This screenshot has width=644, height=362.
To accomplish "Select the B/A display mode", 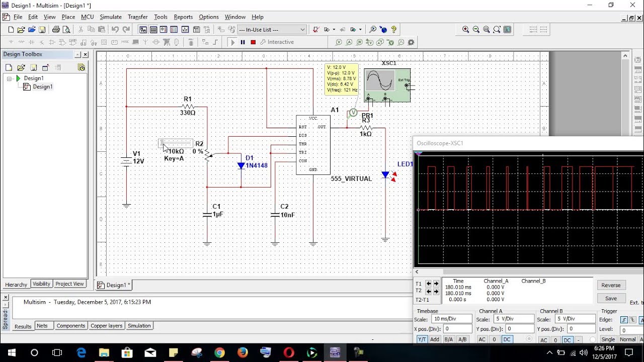I will pos(448,339).
